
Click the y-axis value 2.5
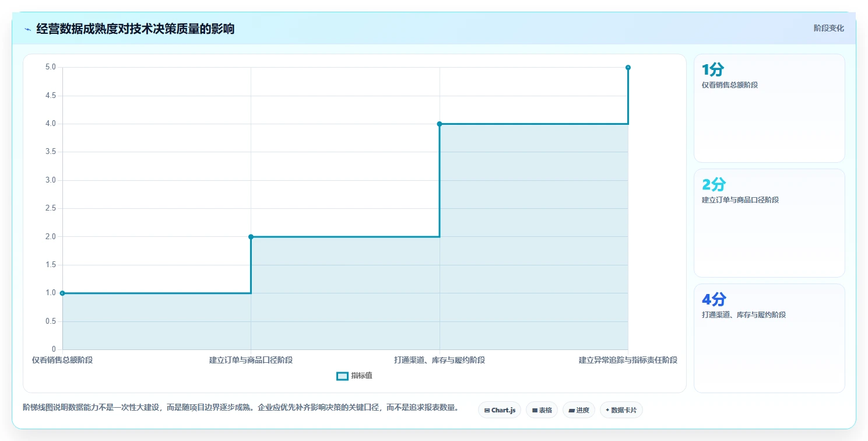pyautogui.click(x=51, y=208)
